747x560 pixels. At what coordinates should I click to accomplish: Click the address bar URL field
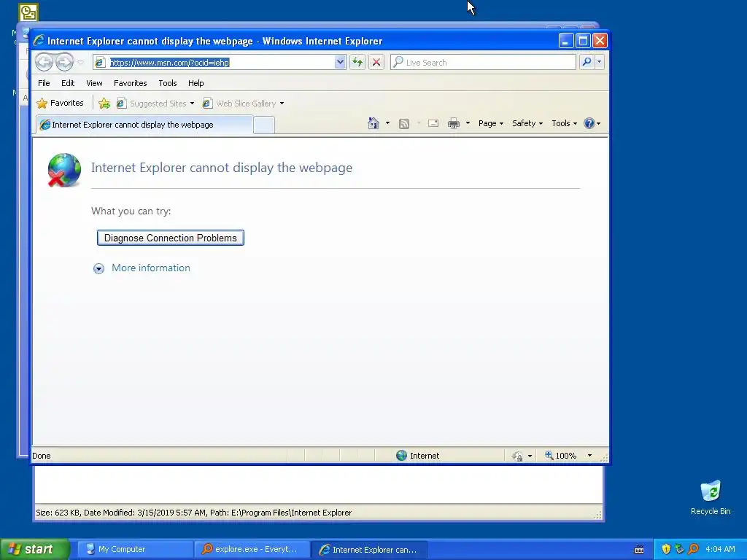[214, 63]
